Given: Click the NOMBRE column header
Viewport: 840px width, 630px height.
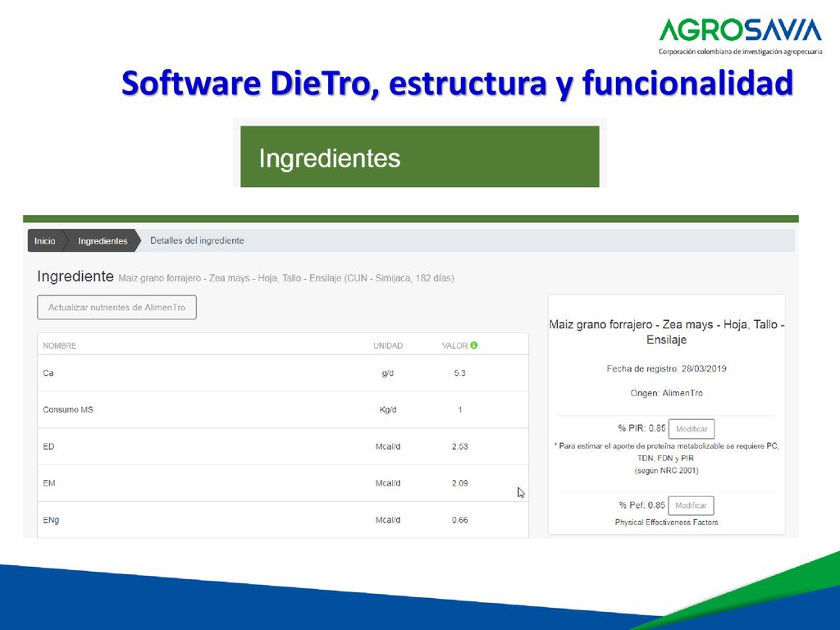Looking at the screenshot, I should pos(59,345).
